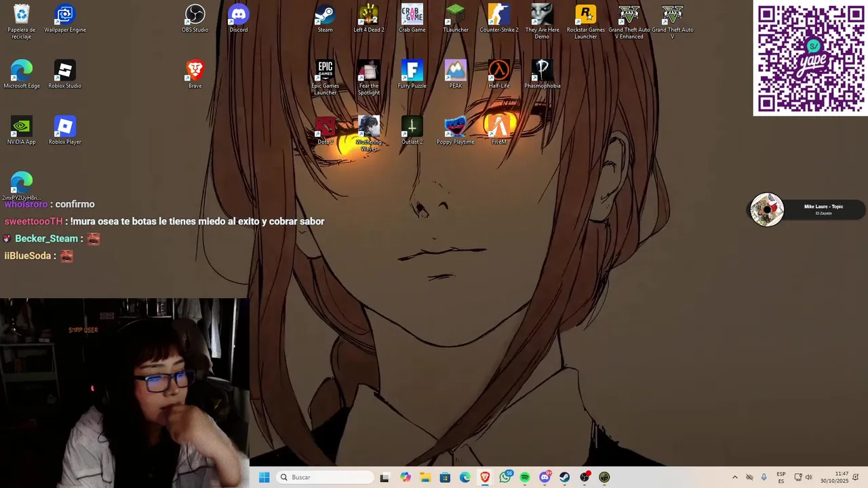Open Edge from the taskbar
The image size is (868, 488).
(465, 477)
